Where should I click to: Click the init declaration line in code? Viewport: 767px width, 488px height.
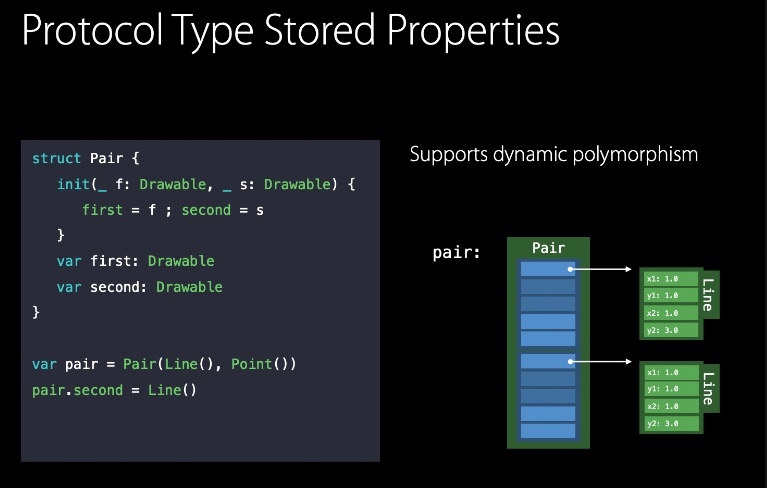(x=206, y=184)
